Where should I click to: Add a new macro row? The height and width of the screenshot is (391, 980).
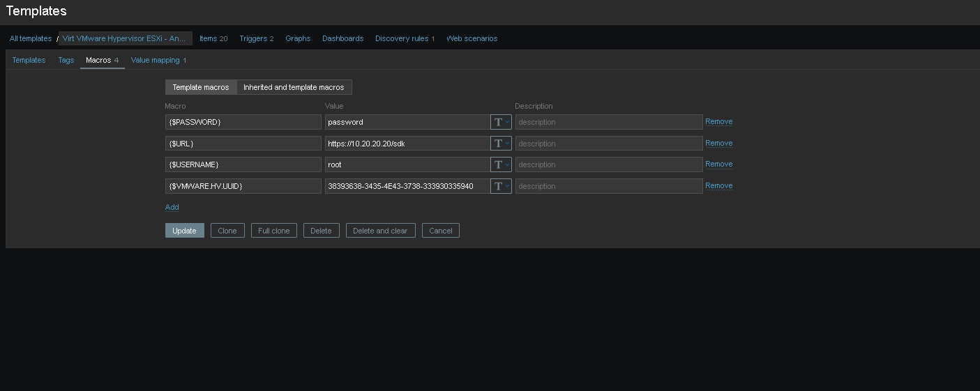click(x=172, y=207)
